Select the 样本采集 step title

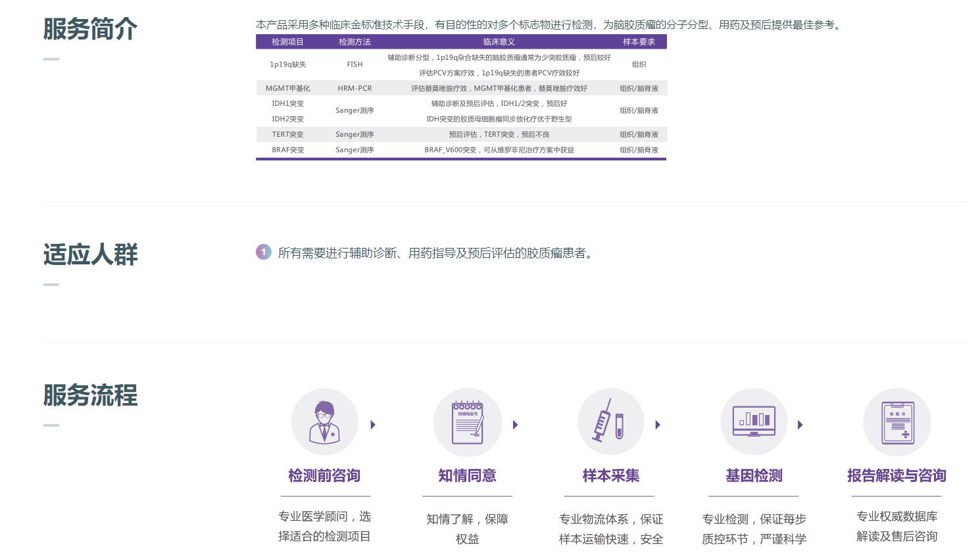(610, 475)
